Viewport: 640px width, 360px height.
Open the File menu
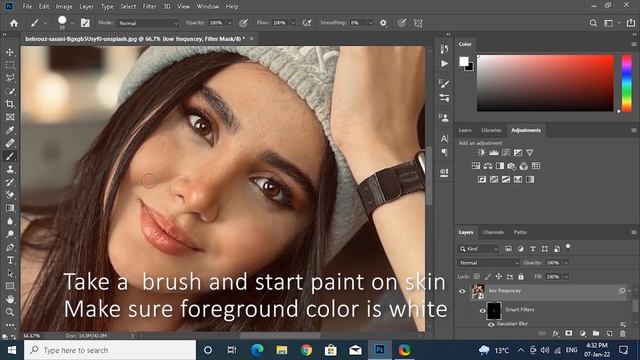point(27,7)
